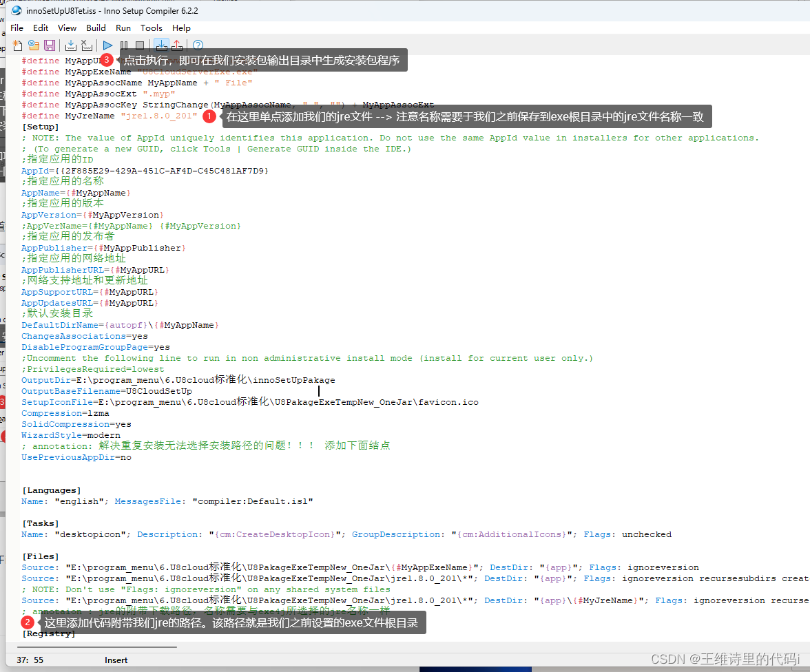810x672 pixels.
Task: Click the AppPublisher={#MyAppPublisher} line
Action: pyautogui.click(x=103, y=249)
